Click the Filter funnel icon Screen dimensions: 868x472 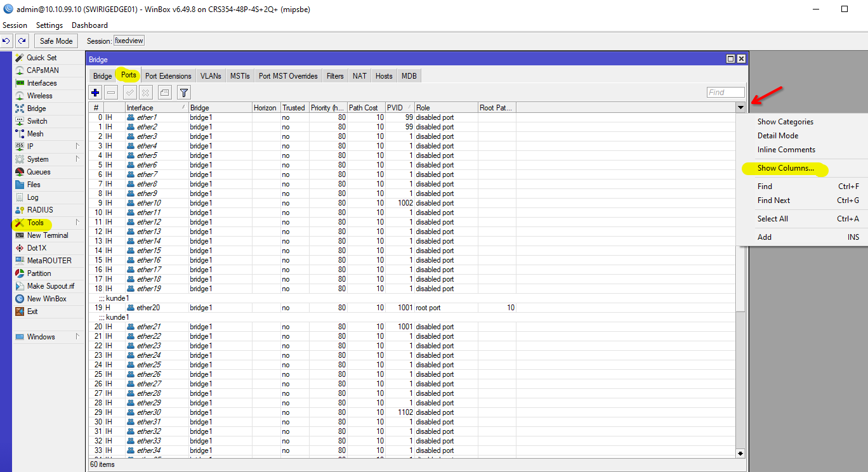[x=183, y=93]
